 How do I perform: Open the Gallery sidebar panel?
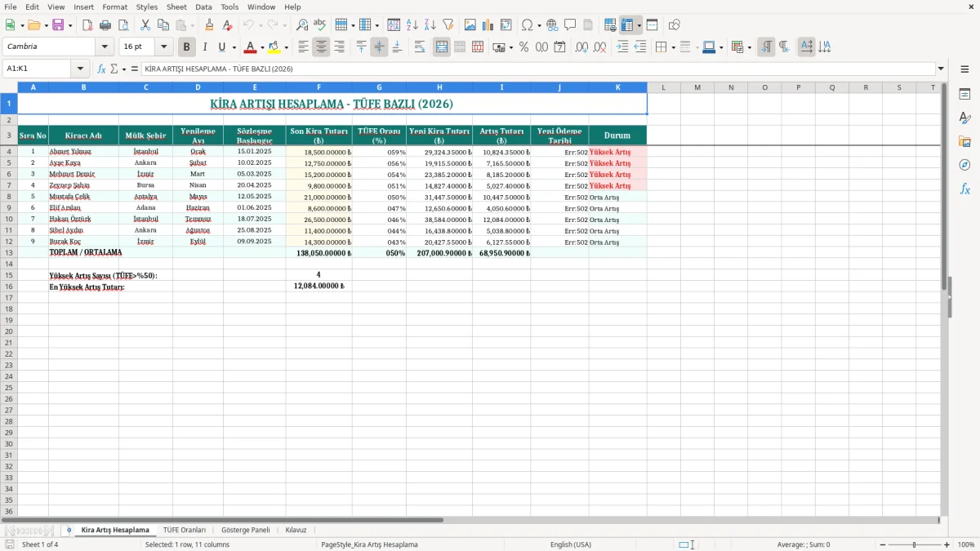[x=964, y=141]
